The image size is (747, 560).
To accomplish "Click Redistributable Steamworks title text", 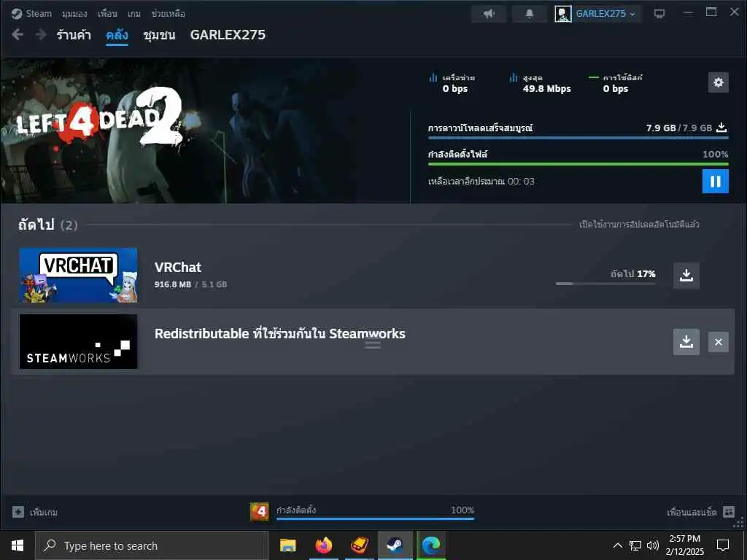I will (279, 333).
